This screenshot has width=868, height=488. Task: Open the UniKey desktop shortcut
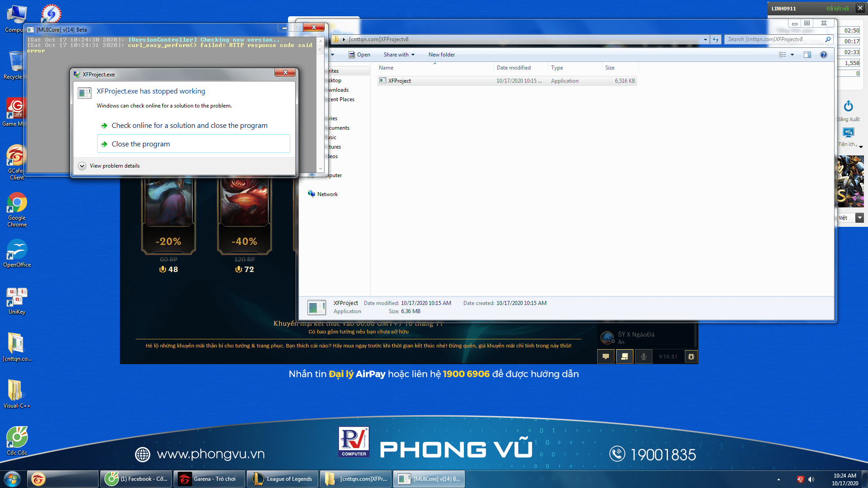(x=17, y=300)
